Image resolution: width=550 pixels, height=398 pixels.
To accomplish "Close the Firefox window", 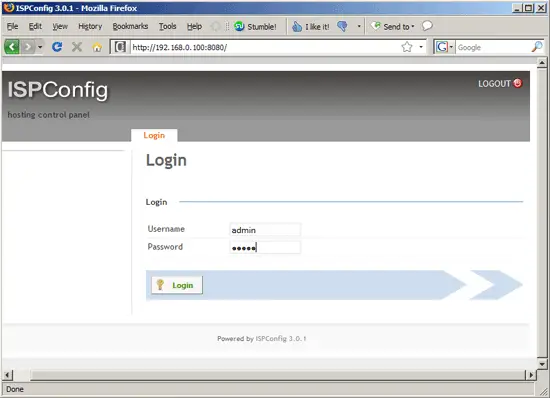I will click(541, 8).
